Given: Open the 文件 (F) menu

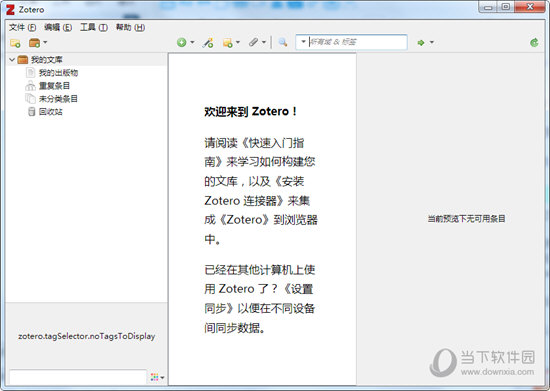Looking at the screenshot, I should tap(22, 27).
